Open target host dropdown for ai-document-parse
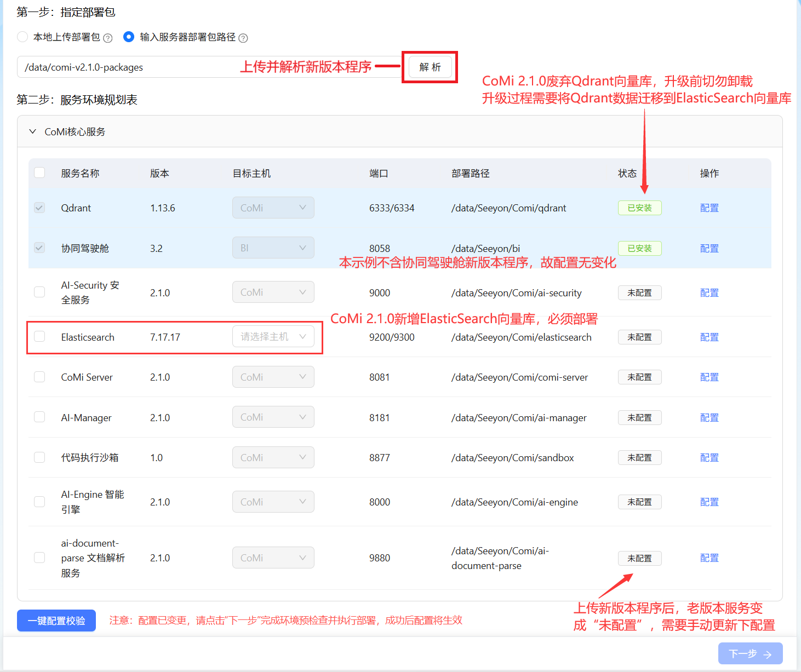Viewport: 801px width, 672px height. 273,558
